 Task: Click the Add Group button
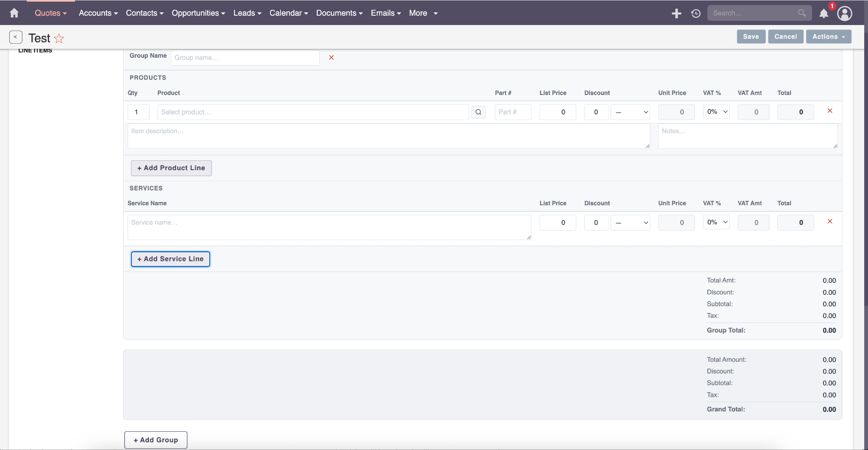point(156,440)
